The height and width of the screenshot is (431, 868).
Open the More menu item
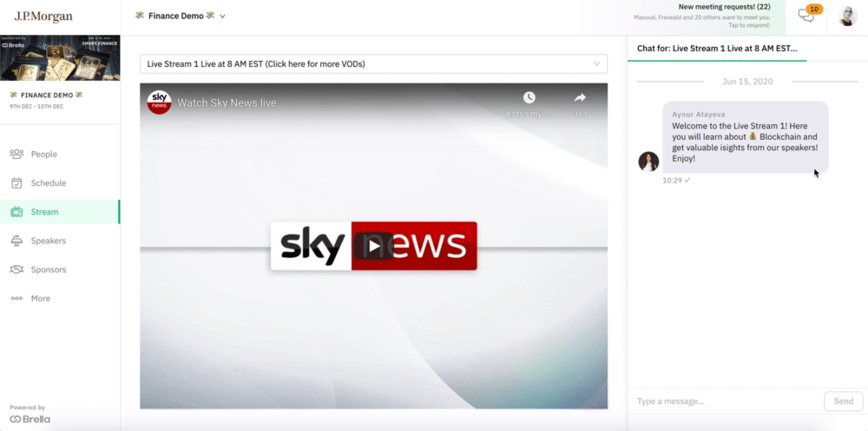tap(60, 298)
